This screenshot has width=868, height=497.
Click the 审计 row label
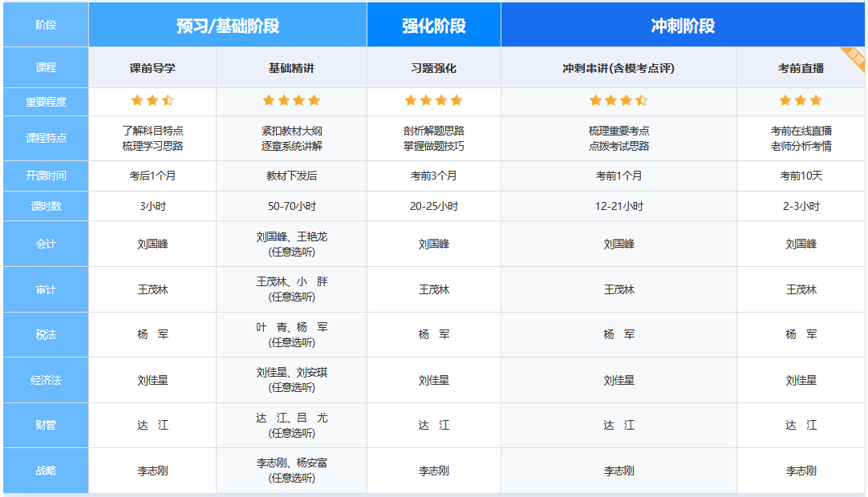(x=46, y=289)
